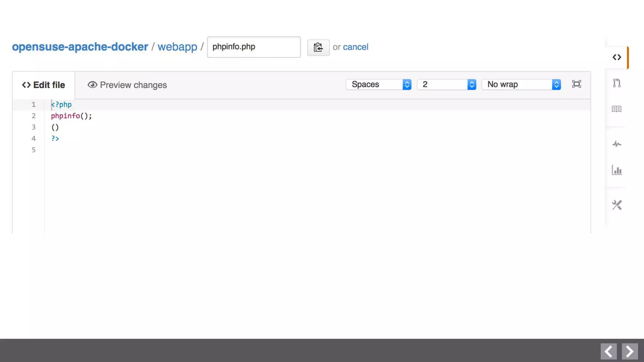The width and height of the screenshot is (644, 362).
Task: Click the phpinfo.php filename field
Action: [x=254, y=47]
